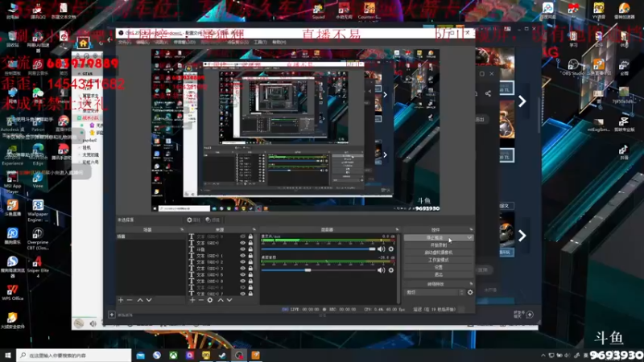This screenshot has width=644, height=362.
Task: Toggle visibility of 文本 (GDI+) 8 source
Action: [243, 281]
